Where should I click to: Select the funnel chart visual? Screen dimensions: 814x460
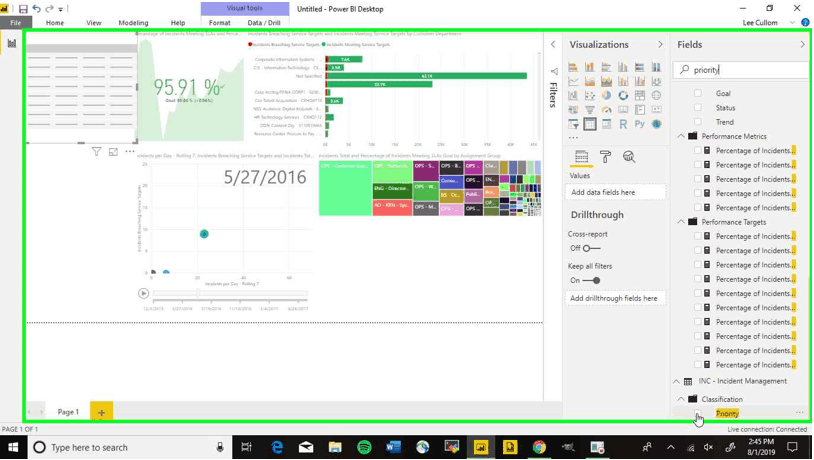pyautogui.click(x=590, y=110)
